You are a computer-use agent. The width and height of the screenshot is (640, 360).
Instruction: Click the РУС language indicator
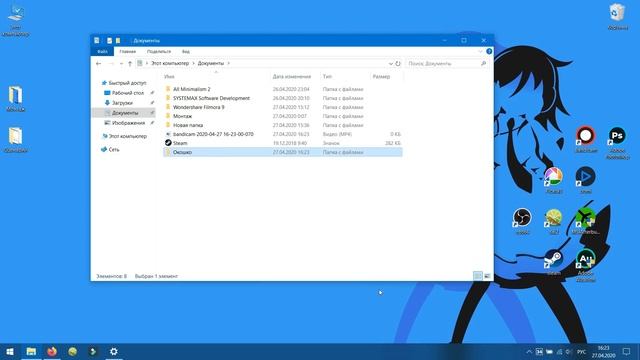[x=581, y=351]
